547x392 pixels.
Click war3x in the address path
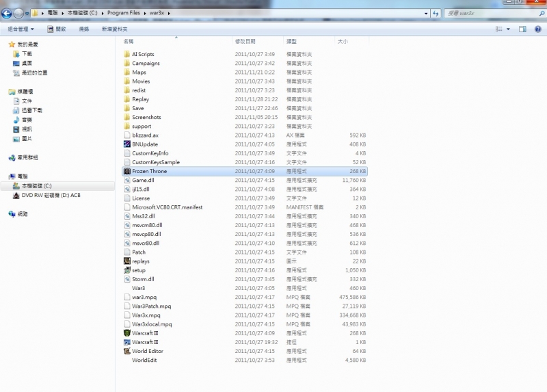tap(157, 13)
